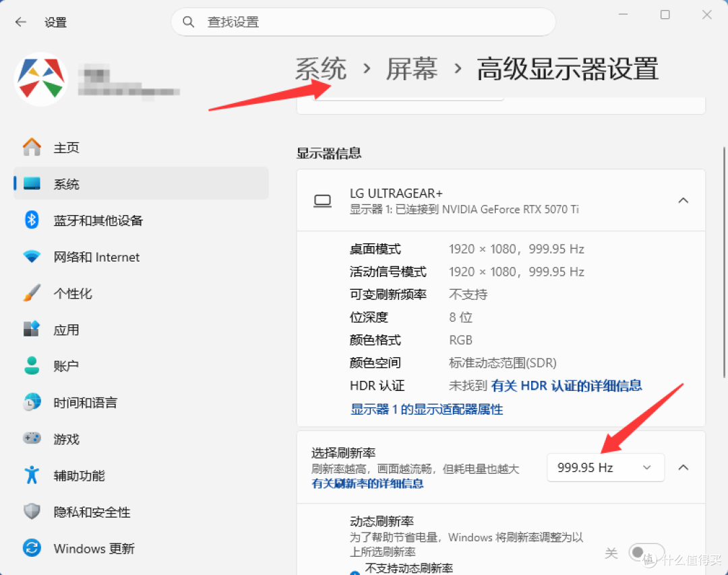Click the 桌面面模式 value 1920 × 1080, 999.95 Hz
The image size is (728, 575).
(516, 249)
